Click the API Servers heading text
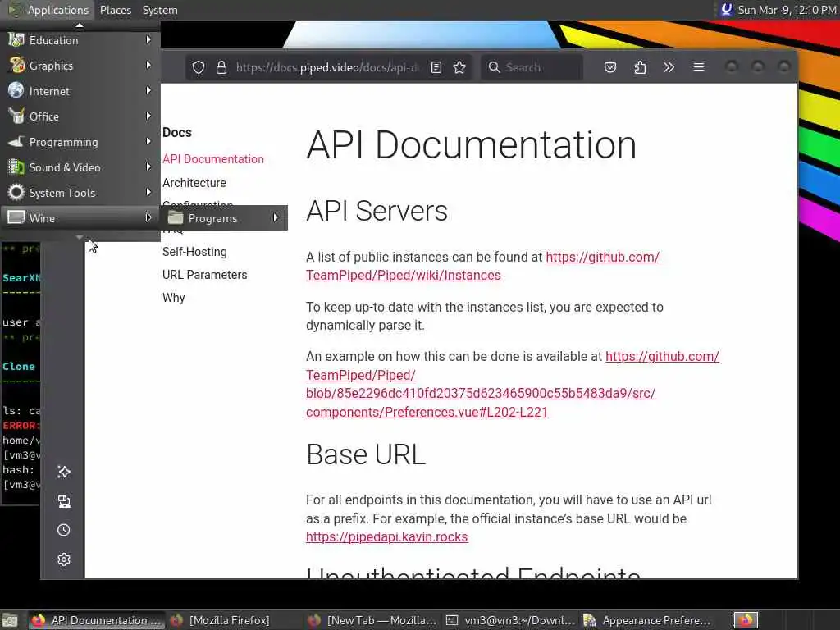The height and width of the screenshot is (630, 840). (x=377, y=211)
